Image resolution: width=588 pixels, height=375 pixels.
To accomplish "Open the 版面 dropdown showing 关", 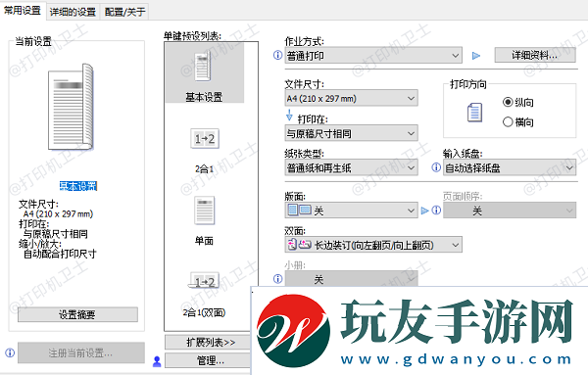I will [x=351, y=211].
